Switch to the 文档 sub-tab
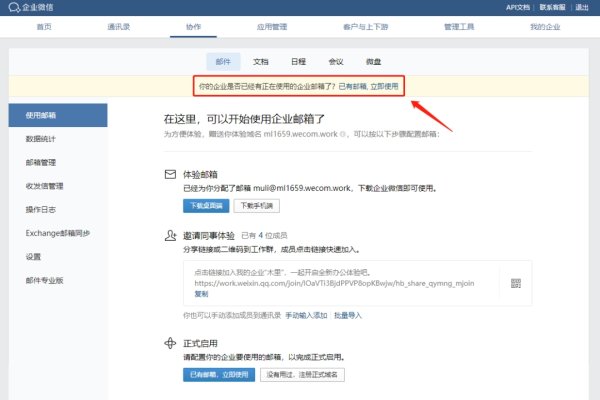 tap(261, 62)
